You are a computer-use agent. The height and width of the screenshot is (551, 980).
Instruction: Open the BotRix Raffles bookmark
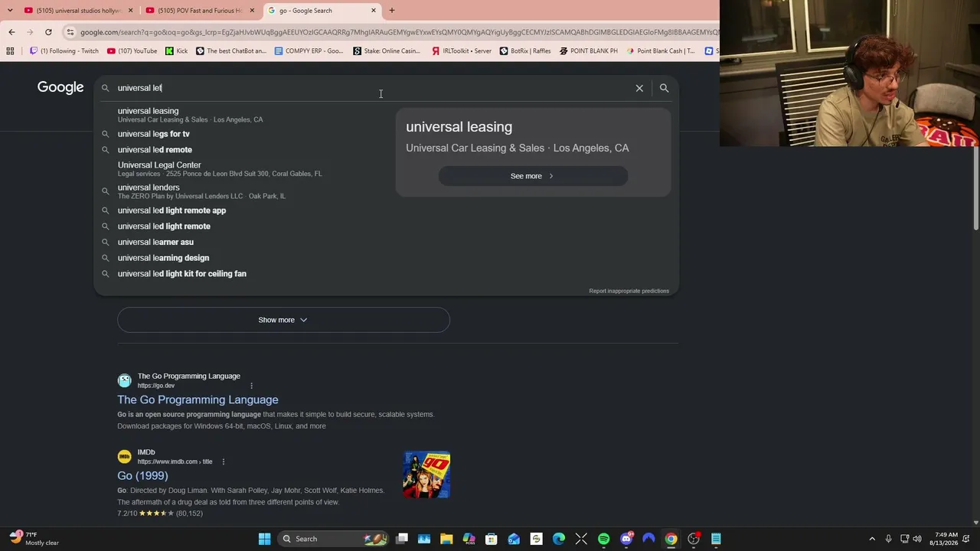(x=525, y=51)
